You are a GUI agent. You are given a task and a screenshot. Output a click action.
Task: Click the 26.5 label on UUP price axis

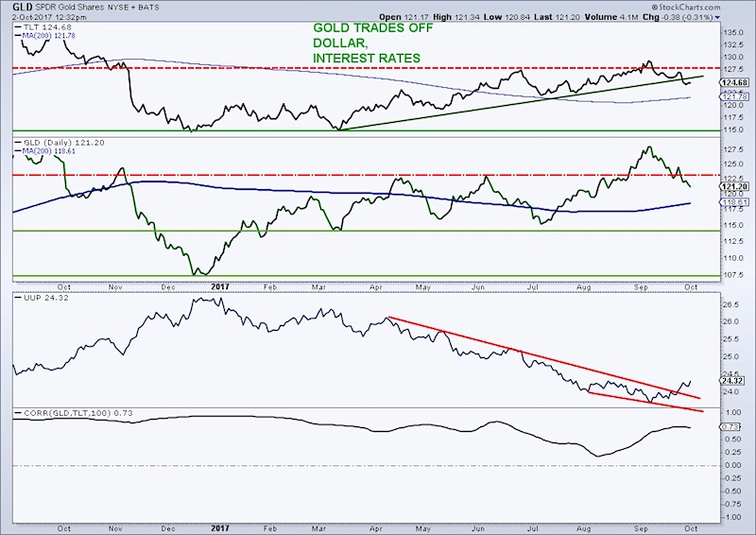coord(730,305)
